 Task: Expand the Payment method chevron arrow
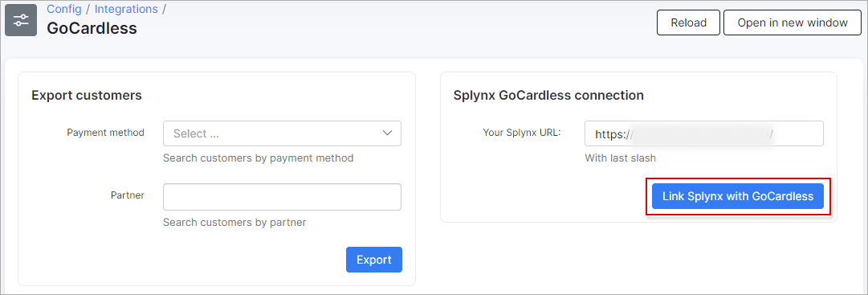click(x=388, y=133)
